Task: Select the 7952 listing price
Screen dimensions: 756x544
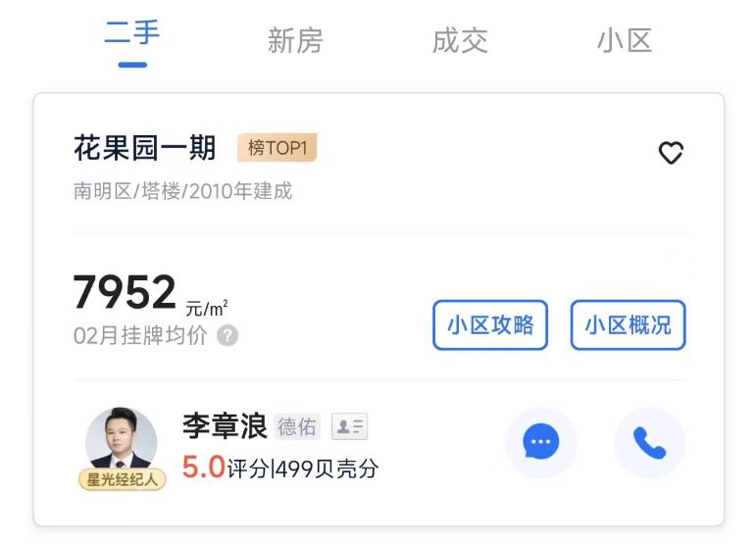Action: (x=125, y=291)
